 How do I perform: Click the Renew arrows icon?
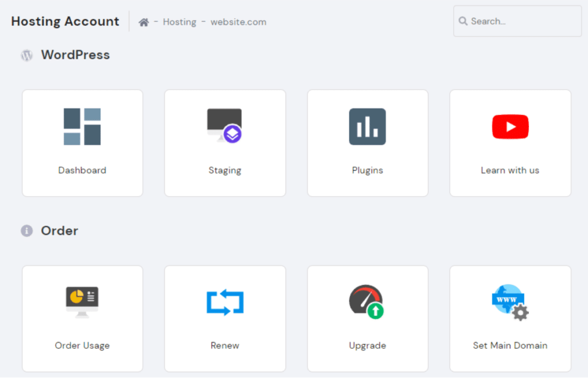(225, 302)
